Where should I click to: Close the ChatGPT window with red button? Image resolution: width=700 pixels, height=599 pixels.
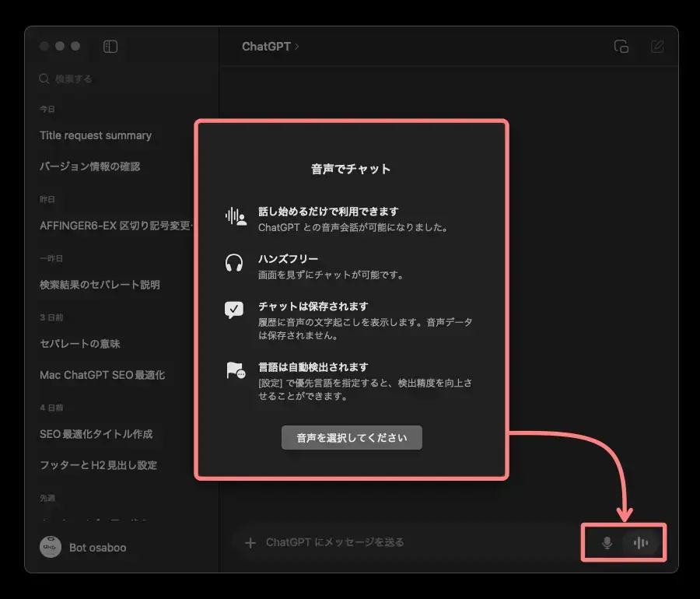[x=44, y=46]
